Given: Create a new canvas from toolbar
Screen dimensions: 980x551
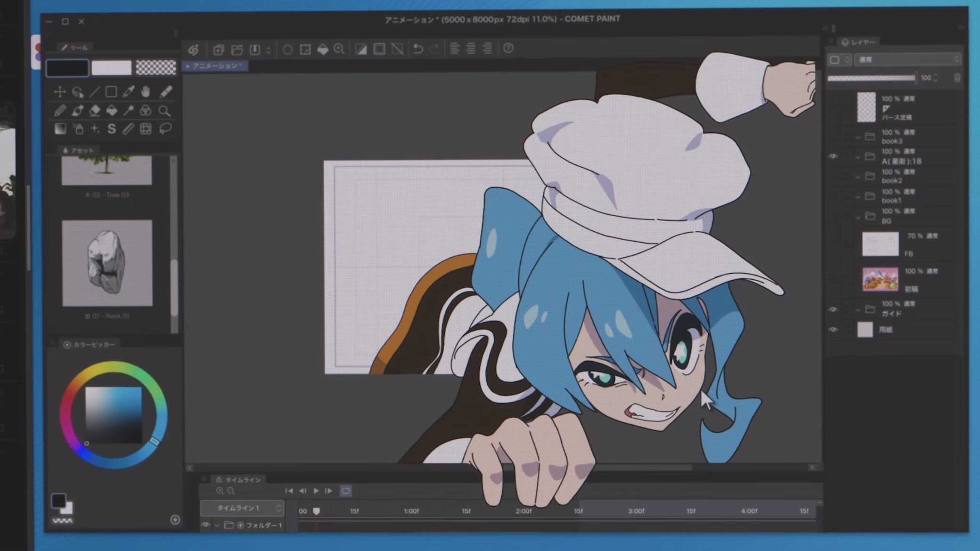Looking at the screenshot, I should pyautogui.click(x=218, y=49).
